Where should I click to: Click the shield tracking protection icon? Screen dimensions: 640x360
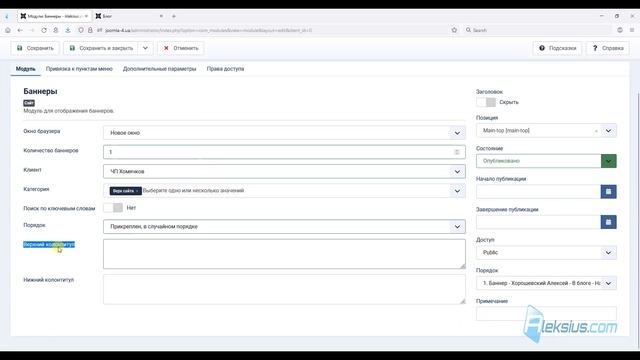(81, 30)
